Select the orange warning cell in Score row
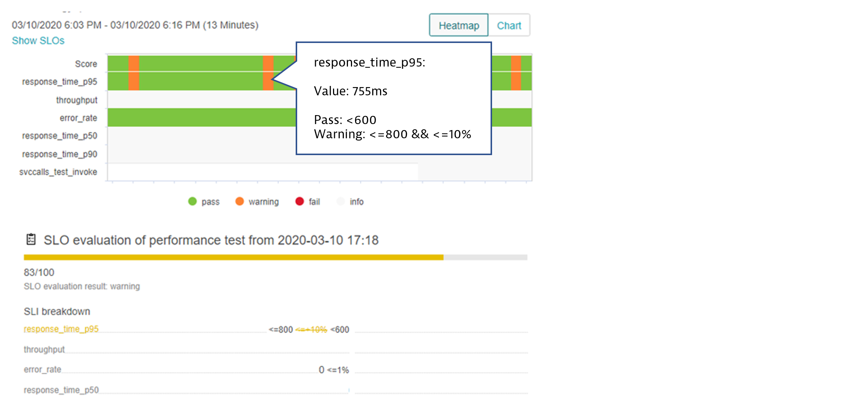 point(133,64)
